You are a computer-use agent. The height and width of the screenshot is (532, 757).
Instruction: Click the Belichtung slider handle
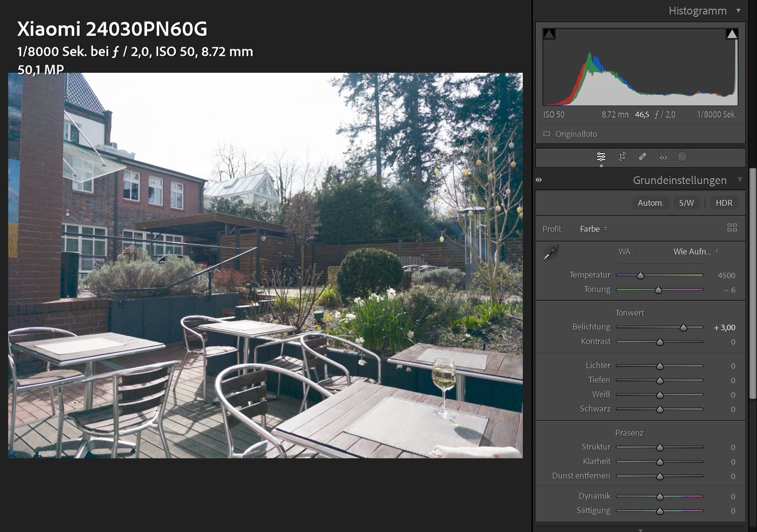pyautogui.click(x=683, y=328)
